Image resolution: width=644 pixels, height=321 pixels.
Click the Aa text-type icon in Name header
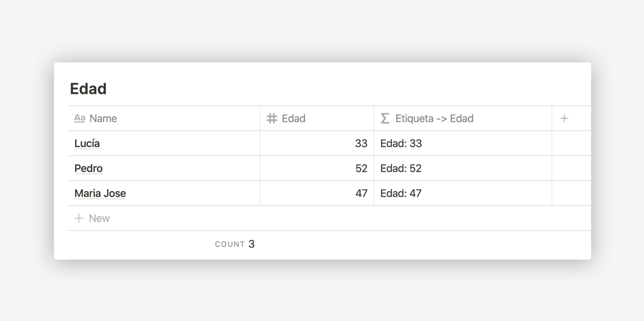pos(79,118)
